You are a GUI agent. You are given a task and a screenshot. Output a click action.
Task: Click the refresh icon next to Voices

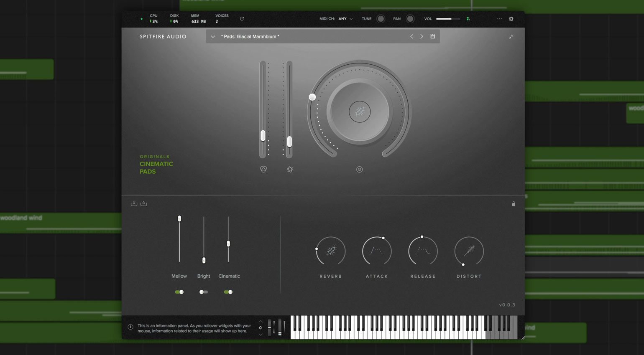pos(242,19)
